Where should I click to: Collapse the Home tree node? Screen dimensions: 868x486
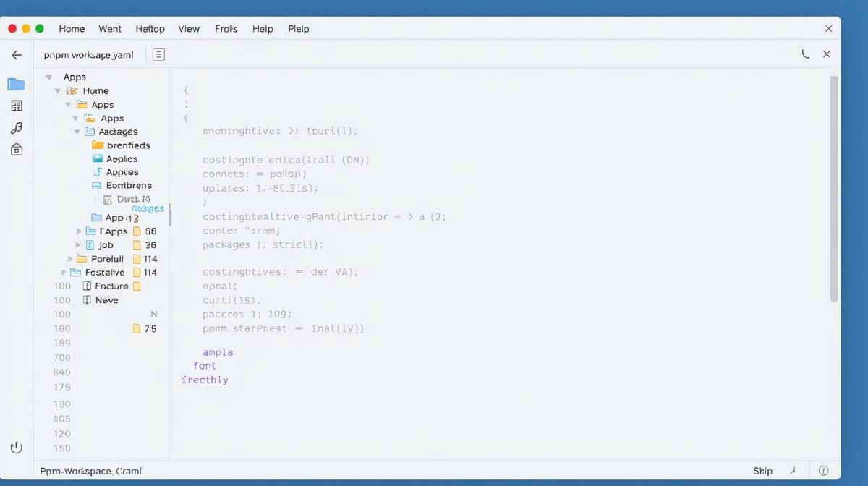58,91
